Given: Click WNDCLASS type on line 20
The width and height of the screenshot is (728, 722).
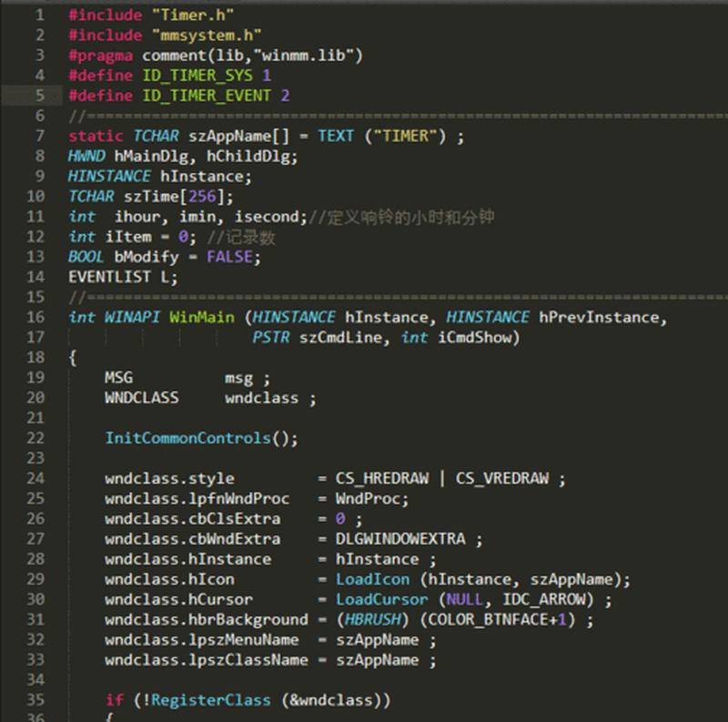Looking at the screenshot, I should (142, 398).
